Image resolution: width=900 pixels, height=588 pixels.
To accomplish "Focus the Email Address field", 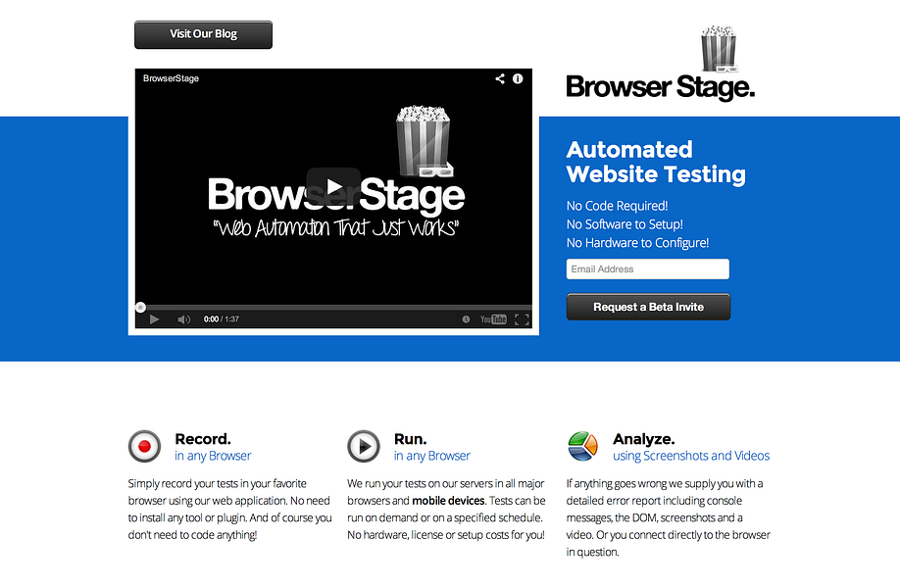I will click(647, 269).
